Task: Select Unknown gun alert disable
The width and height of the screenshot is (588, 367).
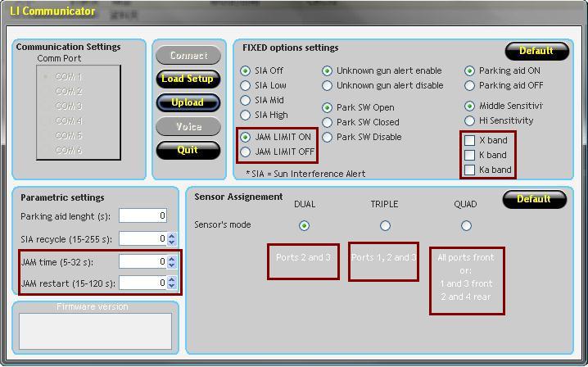Action: coord(328,86)
